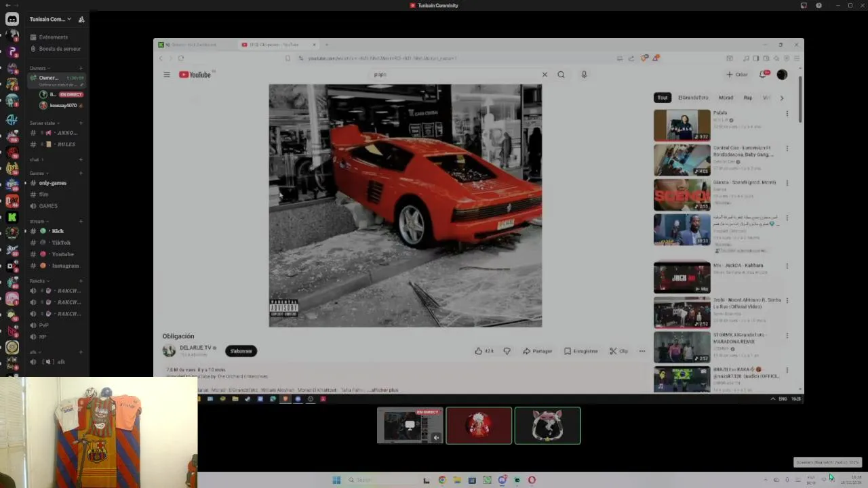Run search with the magnifier icon
868x488 pixels.
(561, 75)
